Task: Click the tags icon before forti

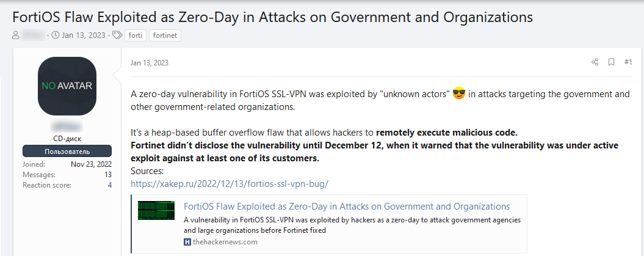Action: click(x=117, y=35)
